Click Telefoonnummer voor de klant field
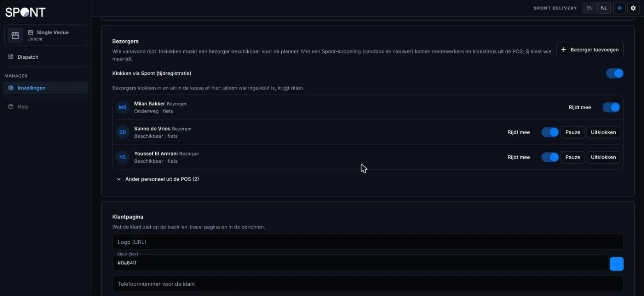Image resolution: width=644 pixels, height=296 pixels. pyautogui.click(x=368, y=284)
